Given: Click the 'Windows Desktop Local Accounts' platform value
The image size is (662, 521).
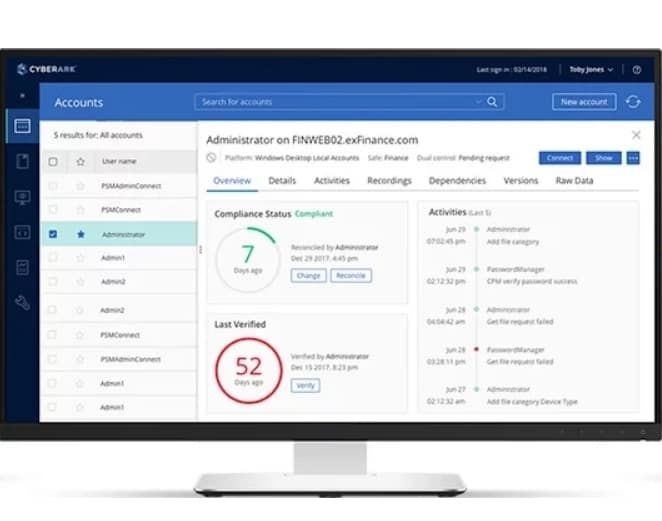Looking at the screenshot, I should click(307, 158).
